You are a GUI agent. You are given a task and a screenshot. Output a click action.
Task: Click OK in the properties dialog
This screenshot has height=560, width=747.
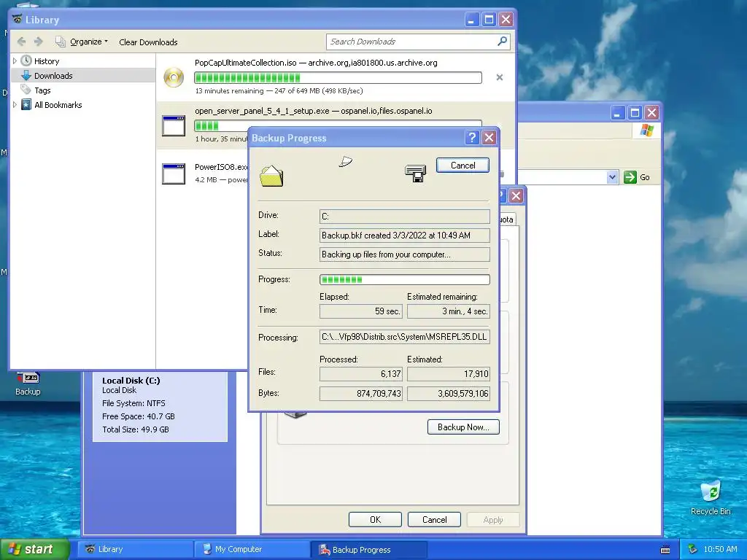pyautogui.click(x=375, y=519)
